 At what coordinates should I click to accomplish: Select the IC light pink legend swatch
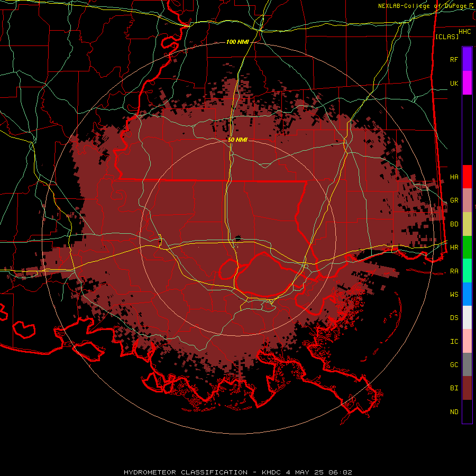tap(467, 341)
